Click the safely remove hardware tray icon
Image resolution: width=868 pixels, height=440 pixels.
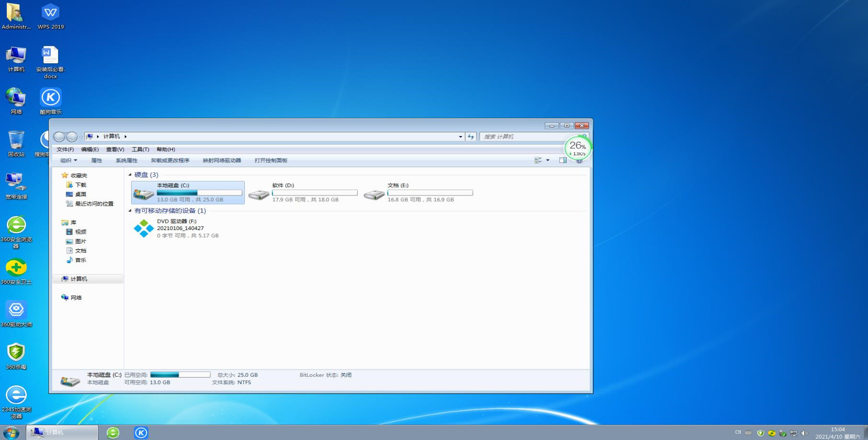pos(782,433)
